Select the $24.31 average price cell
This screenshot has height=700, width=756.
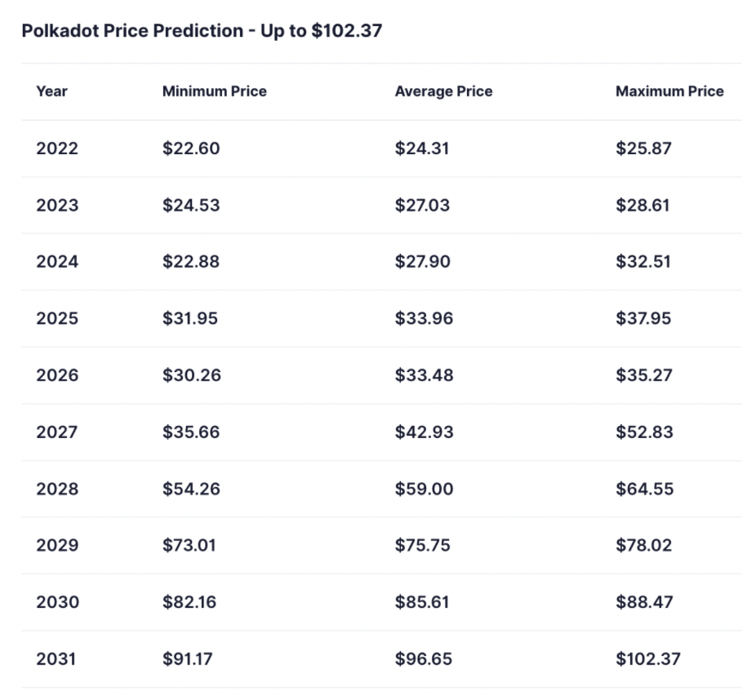(x=422, y=148)
